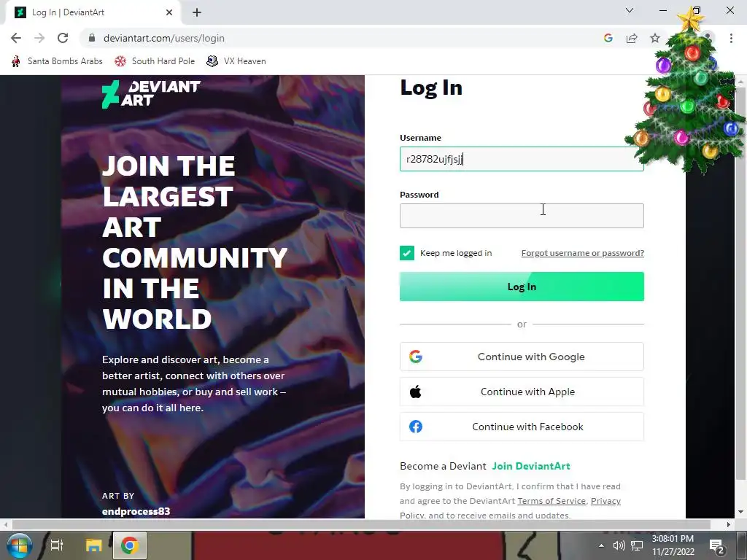Open the tab search chevron

(630, 10)
